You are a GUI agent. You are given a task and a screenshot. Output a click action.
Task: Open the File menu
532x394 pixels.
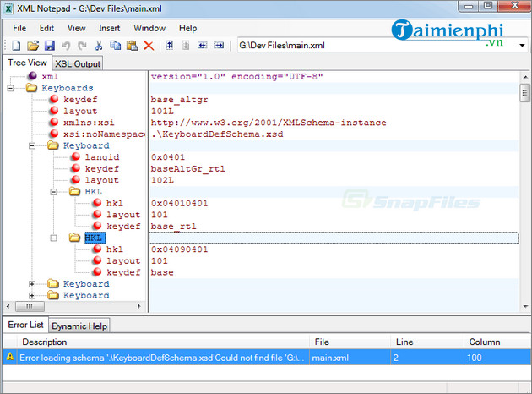click(19, 28)
